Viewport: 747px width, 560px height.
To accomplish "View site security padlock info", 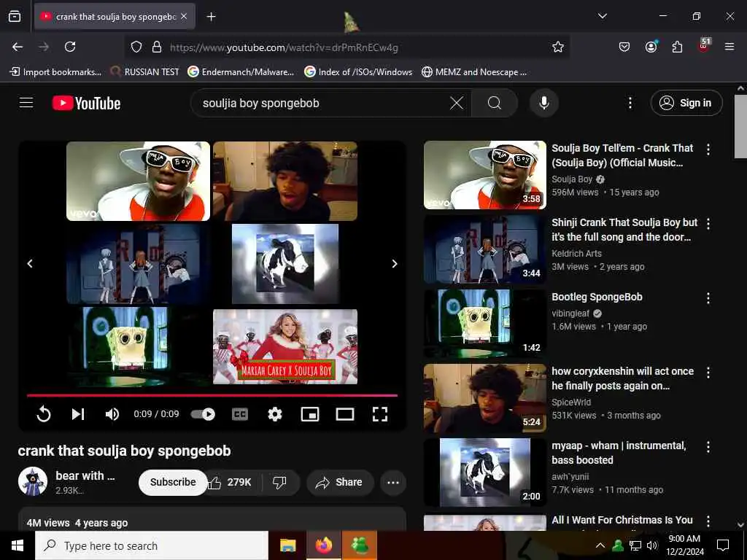I will (156, 47).
